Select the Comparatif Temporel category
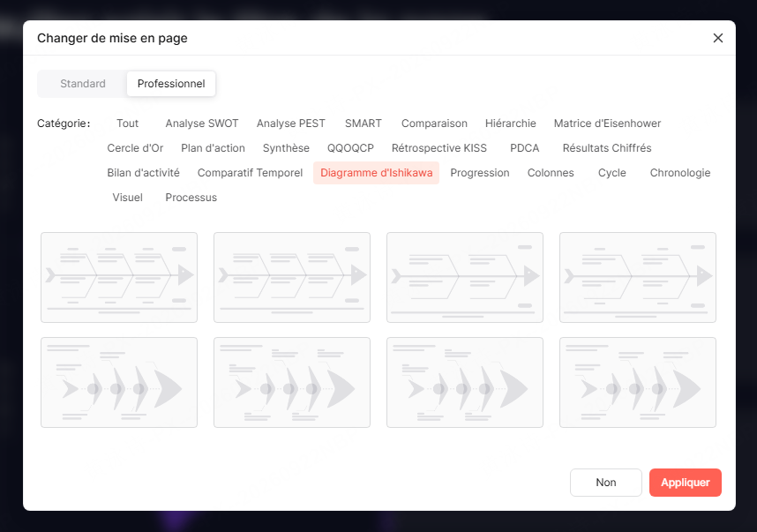Viewport: 757px width, 532px height. [250, 173]
